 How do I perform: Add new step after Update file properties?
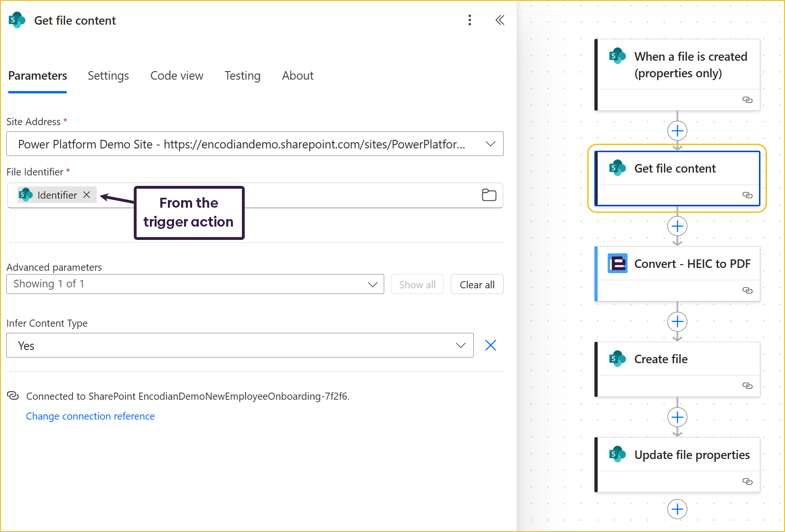pyautogui.click(x=677, y=509)
